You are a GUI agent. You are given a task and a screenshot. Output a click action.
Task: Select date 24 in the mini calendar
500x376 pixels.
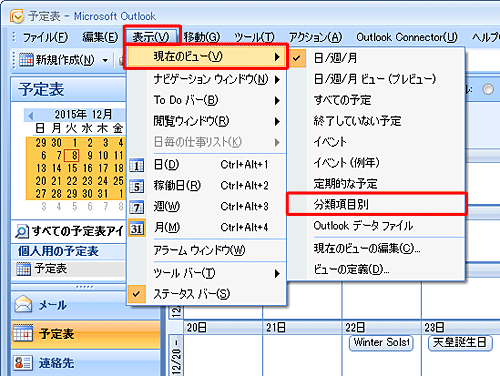tap(103, 181)
